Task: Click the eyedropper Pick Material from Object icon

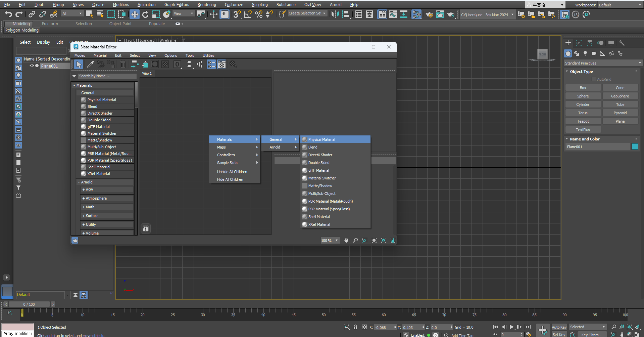Action: pos(90,64)
